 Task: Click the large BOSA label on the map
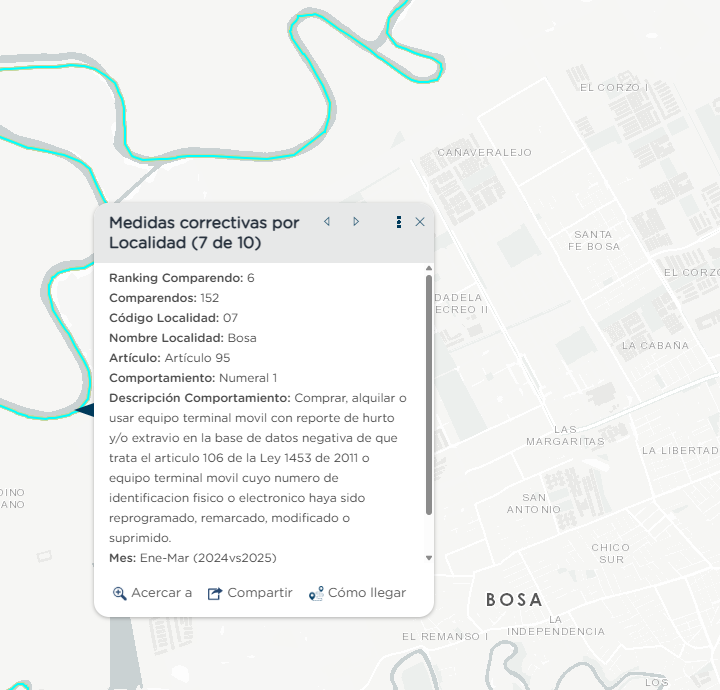point(514,600)
